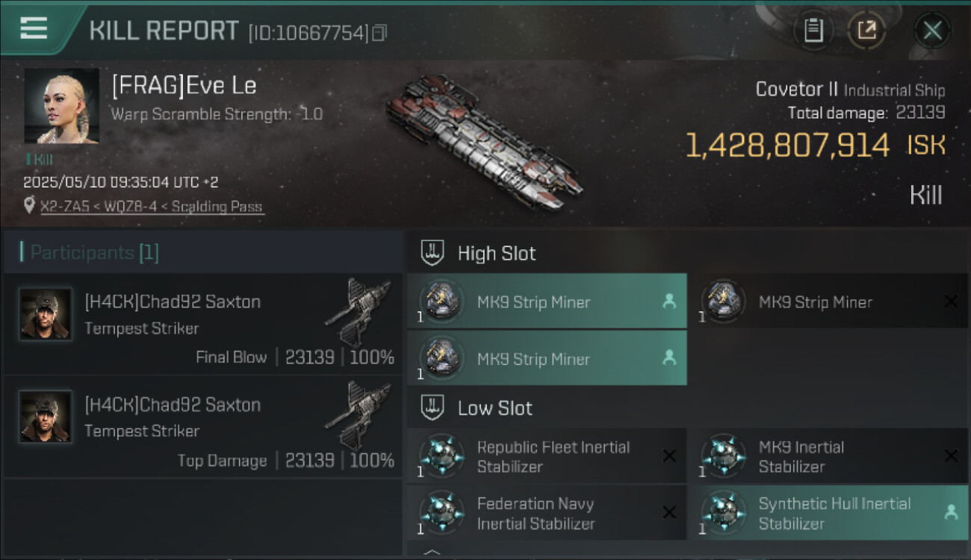Open the X2-ZA5 location link

click(x=152, y=207)
